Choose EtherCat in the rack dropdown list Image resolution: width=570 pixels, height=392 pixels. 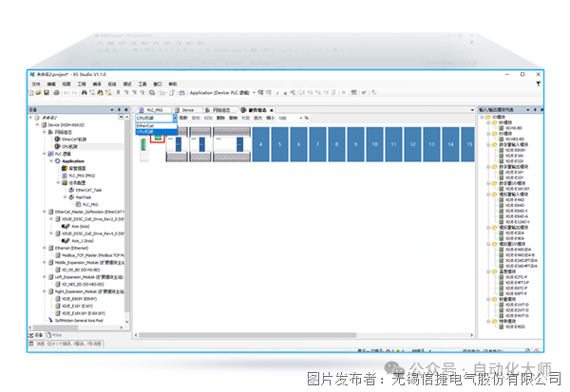tap(157, 125)
